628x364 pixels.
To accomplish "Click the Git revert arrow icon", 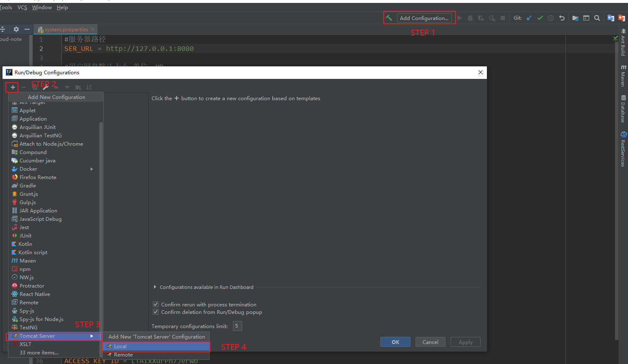I will coord(562,18).
